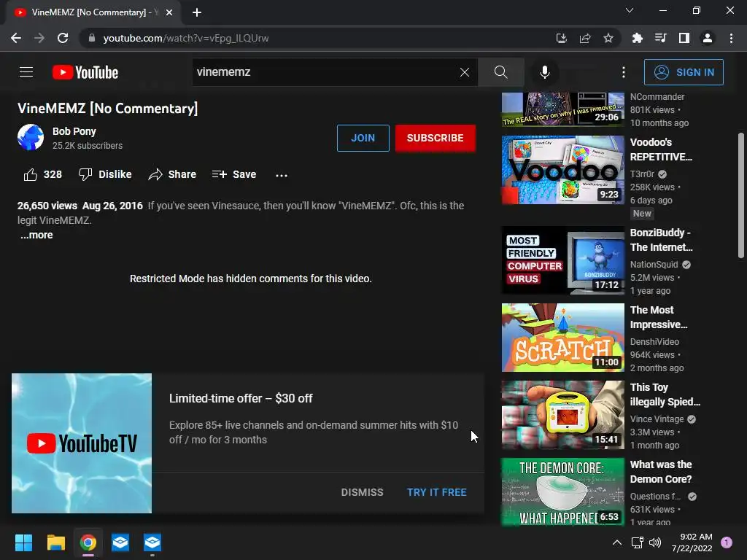Viewport: 747px width, 560px height.
Task: Expand description with ...more
Action: point(36,236)
